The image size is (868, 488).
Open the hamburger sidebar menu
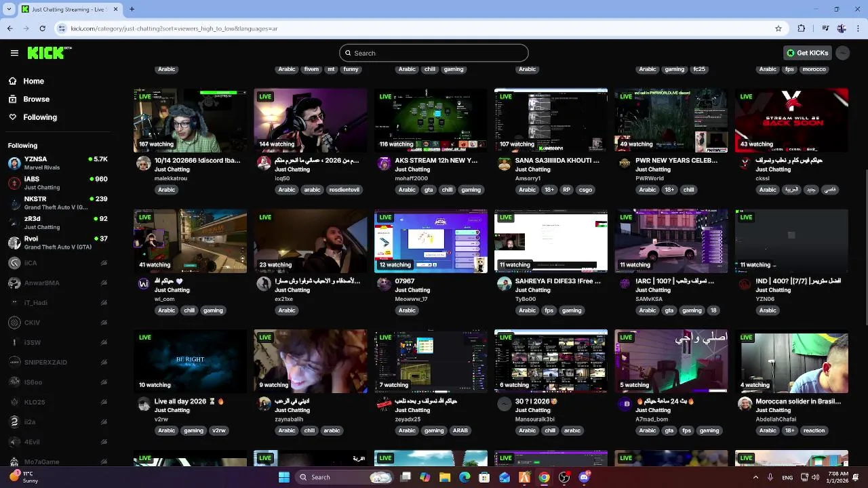(x=14, y=53)
